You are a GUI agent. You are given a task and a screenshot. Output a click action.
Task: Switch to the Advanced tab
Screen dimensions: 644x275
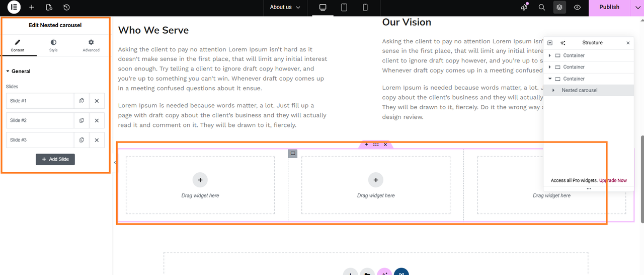coord(91,45)
